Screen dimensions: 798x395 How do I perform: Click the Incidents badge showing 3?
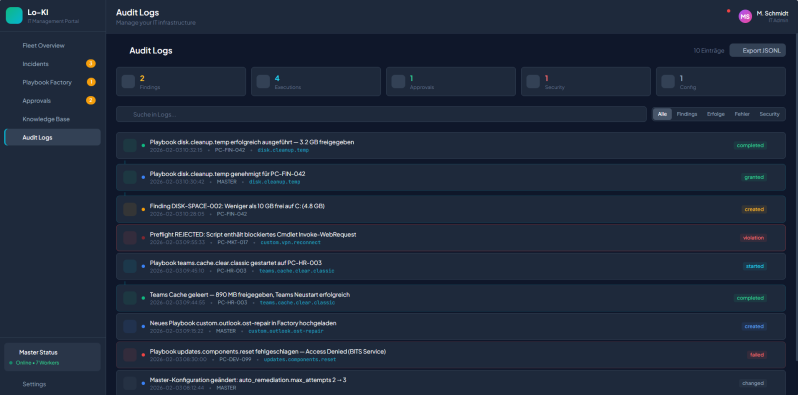[x=91, y=64]
